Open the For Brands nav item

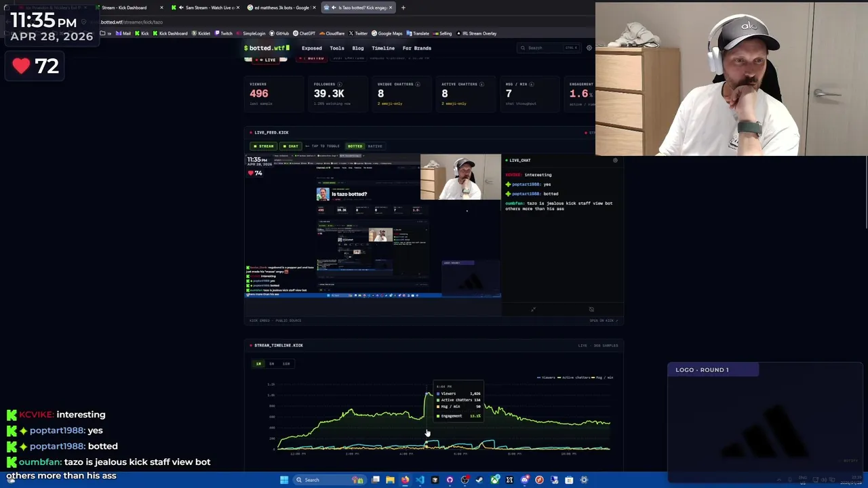(417, 48)
